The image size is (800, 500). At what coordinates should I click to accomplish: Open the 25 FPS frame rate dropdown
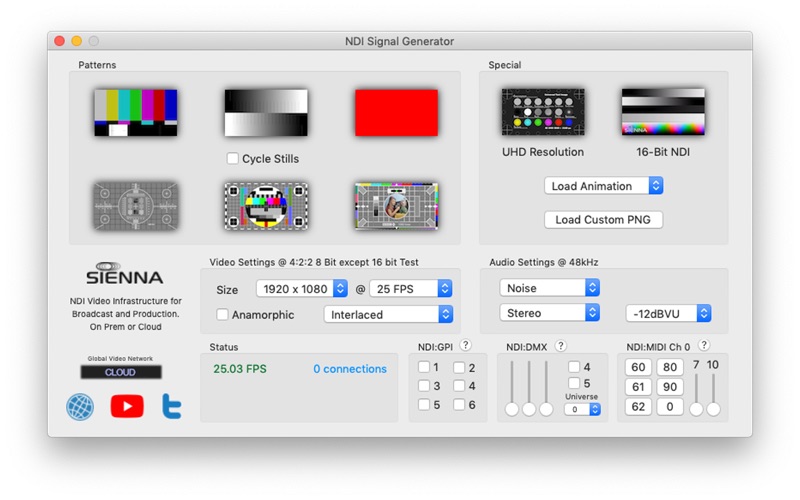click(x=411, y=289)
